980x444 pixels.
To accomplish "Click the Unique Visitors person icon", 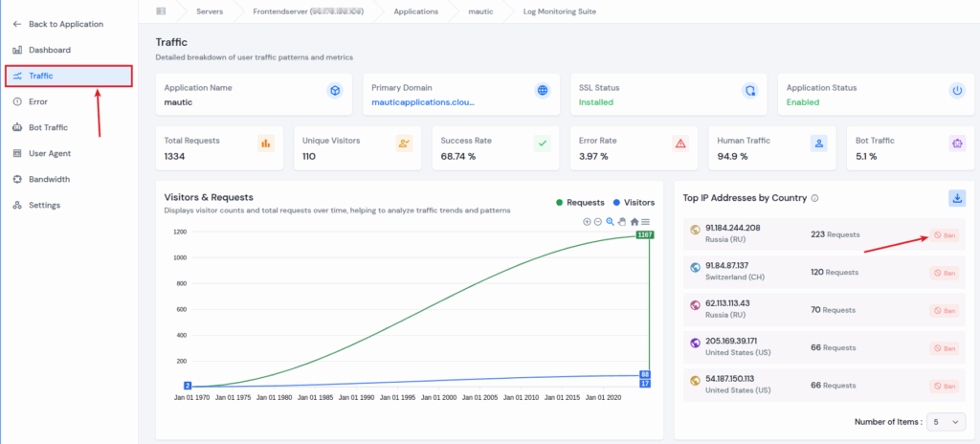I will 405,144.
